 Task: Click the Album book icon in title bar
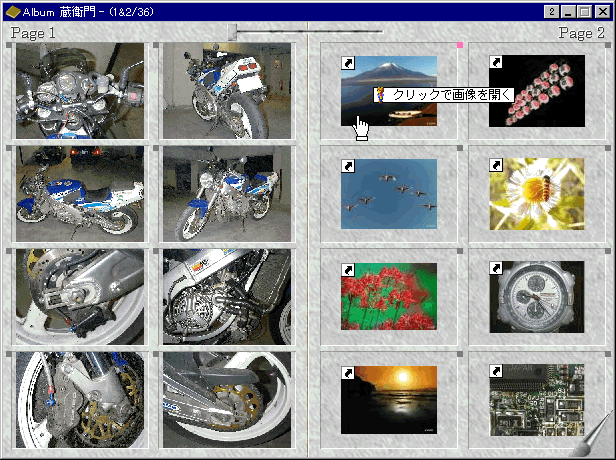pyautogui.click(x=13, y=12)
